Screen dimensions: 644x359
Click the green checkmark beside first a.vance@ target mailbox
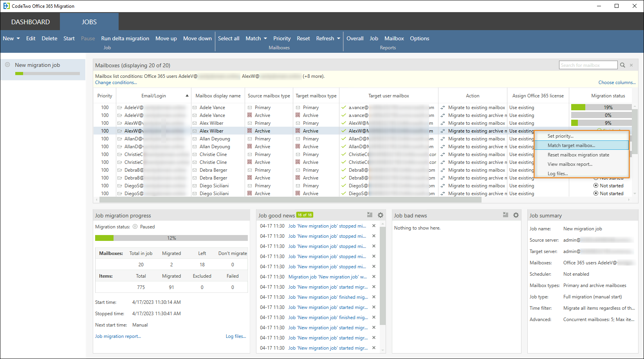pyautogui.click(x=344, y=107)
